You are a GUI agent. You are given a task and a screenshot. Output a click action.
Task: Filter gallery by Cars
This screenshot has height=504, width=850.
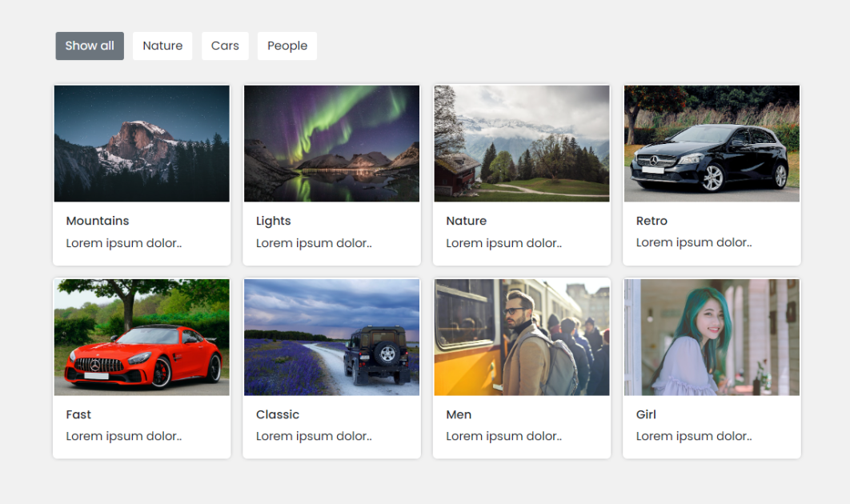[x=225, y=46]
